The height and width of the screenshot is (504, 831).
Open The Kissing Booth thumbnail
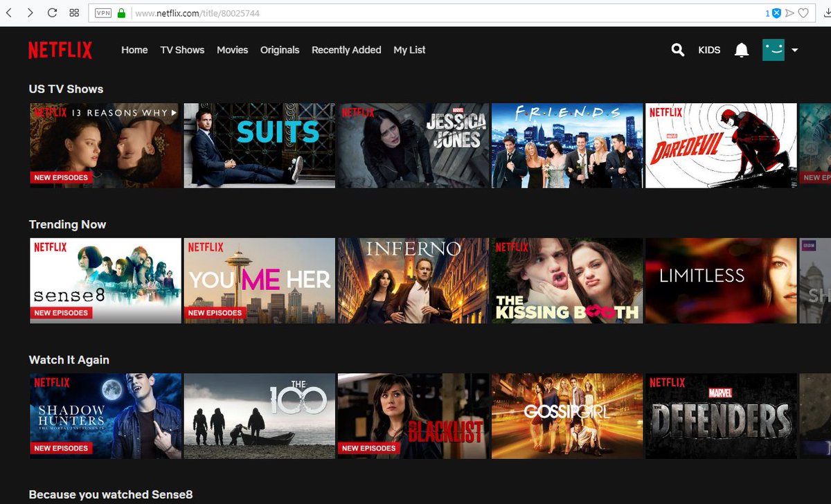[567, 280]
